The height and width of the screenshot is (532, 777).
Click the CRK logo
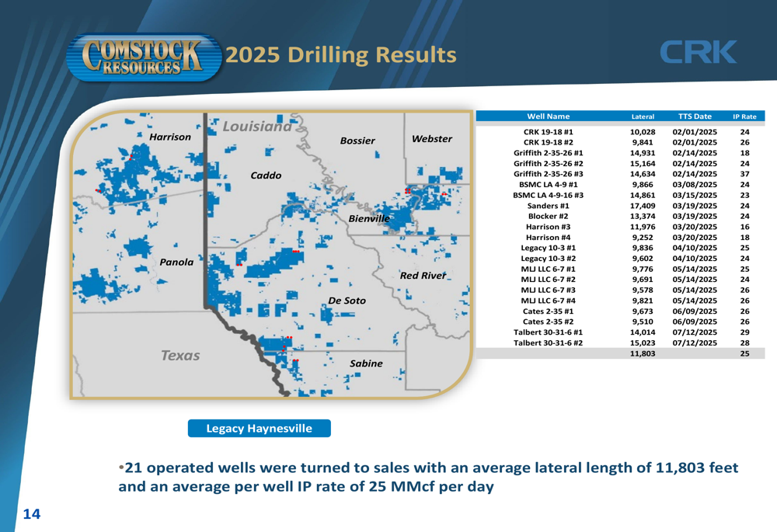[699, 52]
